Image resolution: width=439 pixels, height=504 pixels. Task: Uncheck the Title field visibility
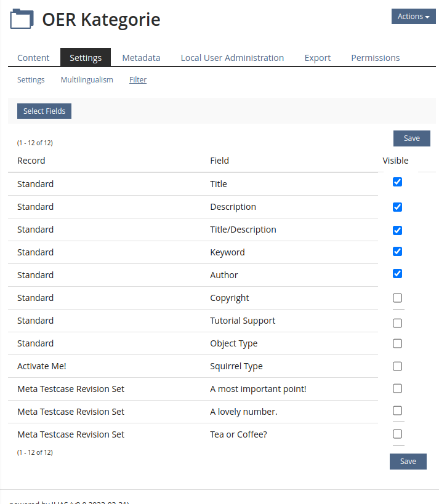[398, 182]
